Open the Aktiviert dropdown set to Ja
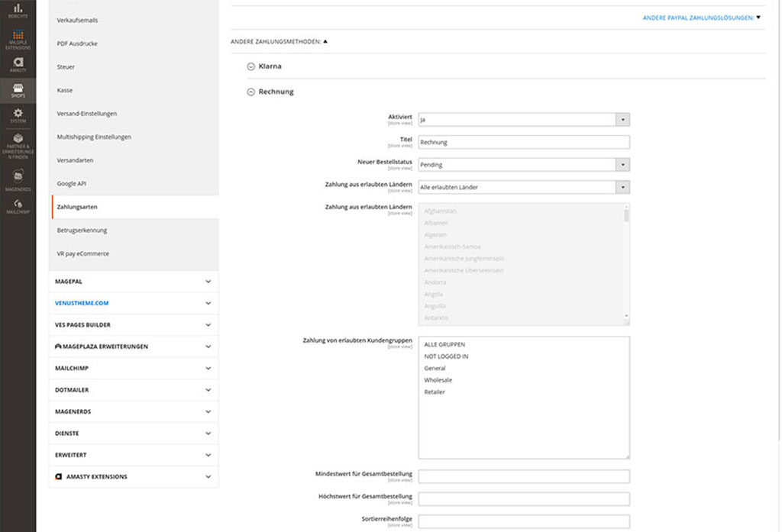 pyautogui.click(x=524, y=119)
